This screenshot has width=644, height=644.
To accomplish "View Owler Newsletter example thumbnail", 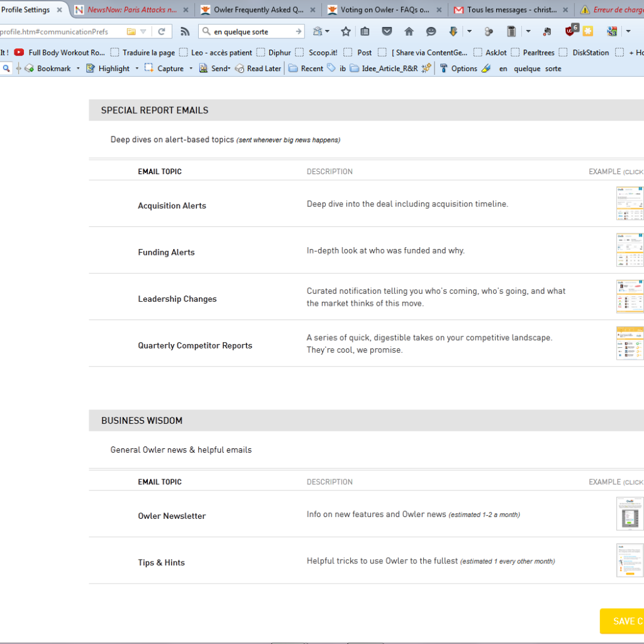I will click(x=630, y=513).
